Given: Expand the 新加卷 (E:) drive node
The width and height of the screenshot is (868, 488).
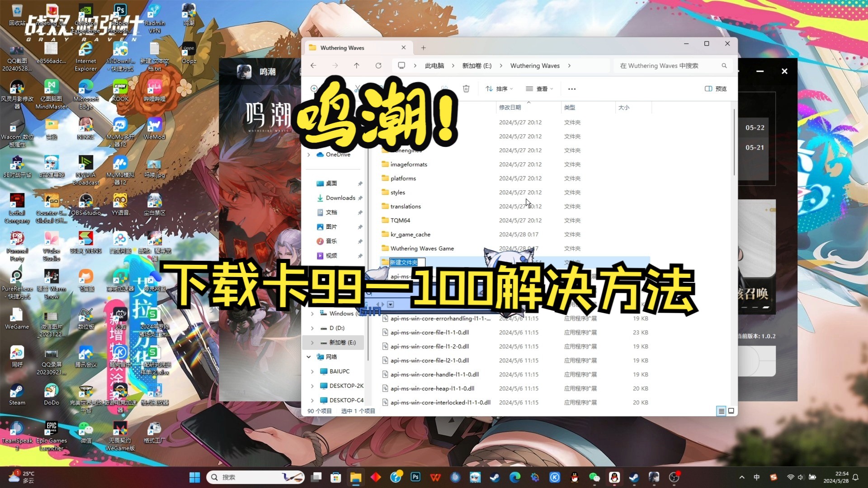Looking at the screenshot, I should tap(312, 343).
